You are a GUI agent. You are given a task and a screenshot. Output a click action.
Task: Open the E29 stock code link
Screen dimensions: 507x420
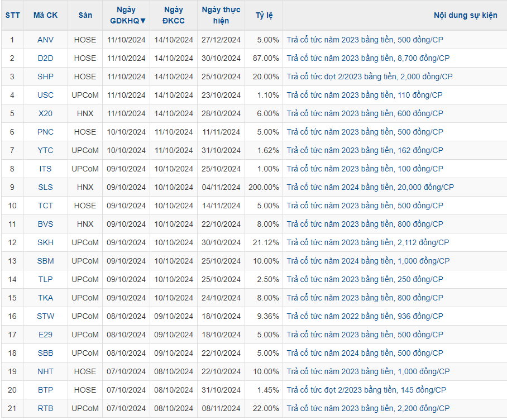coord(45,335)
